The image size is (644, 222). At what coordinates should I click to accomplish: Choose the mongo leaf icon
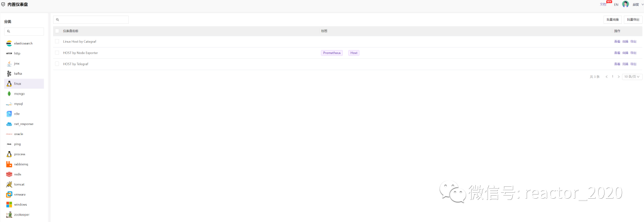[x=9, y=94]
